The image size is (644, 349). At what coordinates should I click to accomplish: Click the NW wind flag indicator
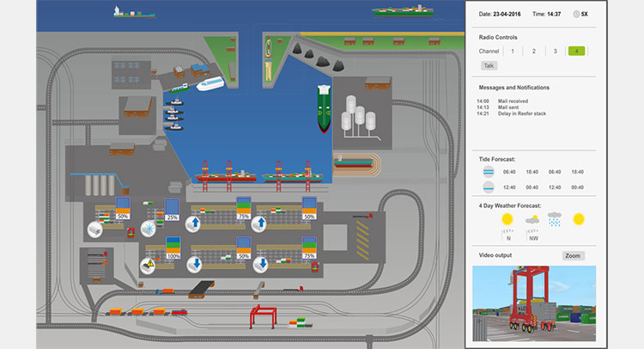[532, 235]
